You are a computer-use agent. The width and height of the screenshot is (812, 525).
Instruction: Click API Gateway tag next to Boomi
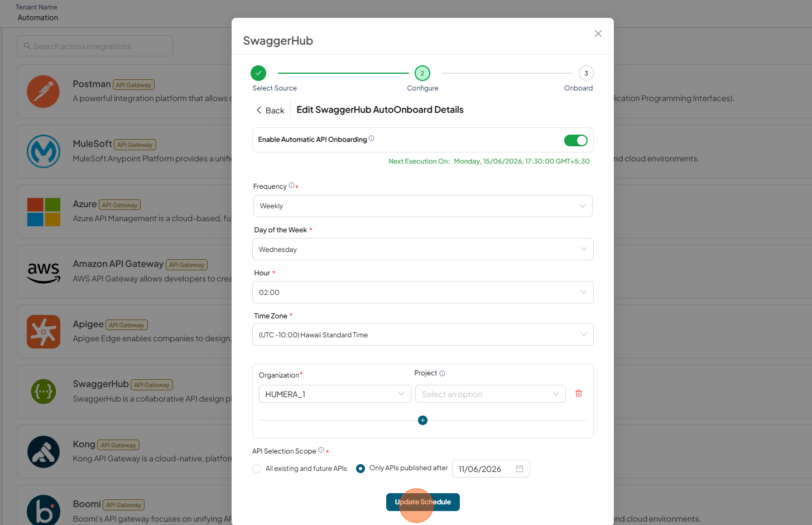pos(123,505)
